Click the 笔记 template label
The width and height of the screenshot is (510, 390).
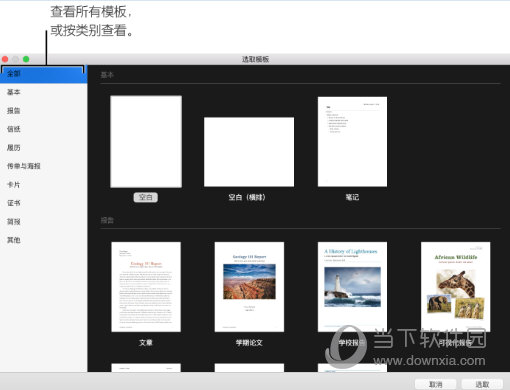pos(352,197)
